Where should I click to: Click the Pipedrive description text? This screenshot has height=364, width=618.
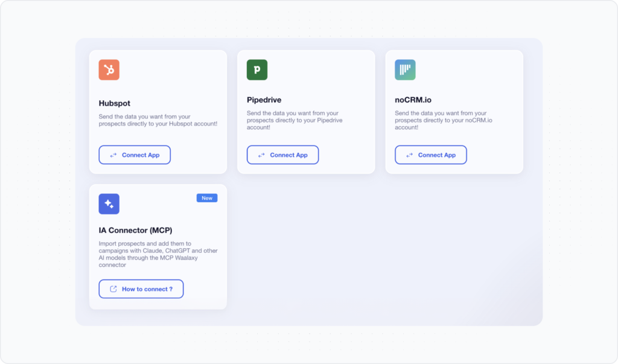(295, 120)
